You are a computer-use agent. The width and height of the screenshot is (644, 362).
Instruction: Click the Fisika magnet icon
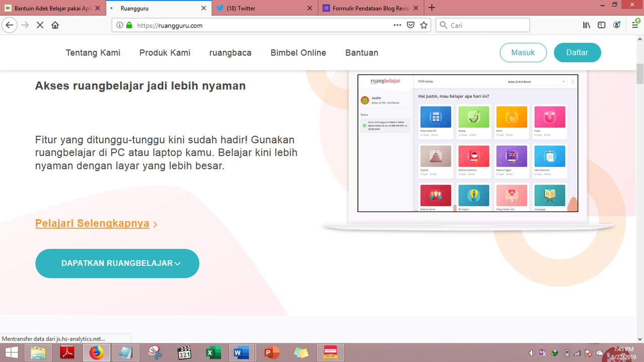[x=549, y=117]
